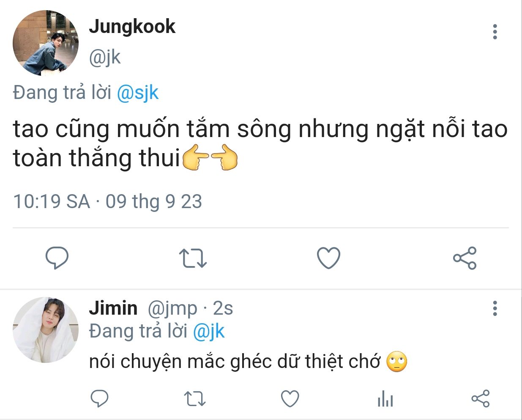Screen dimensions: 522x420
Task: Like Jimin's reply with the heart
Action: 290,399
